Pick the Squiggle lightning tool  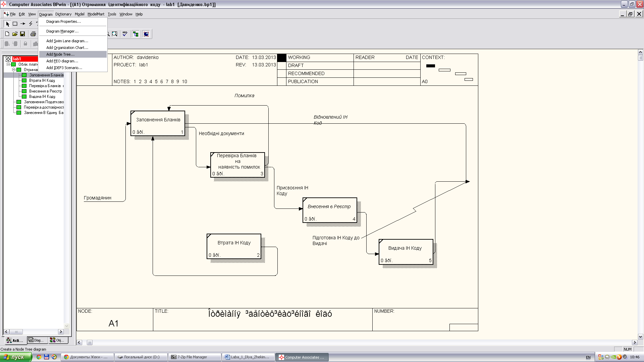[31, 24]
